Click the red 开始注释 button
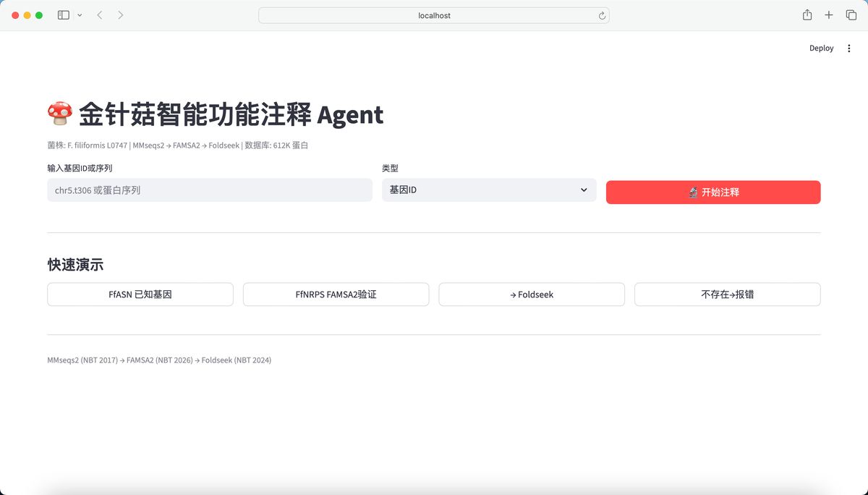Screen dimensions: 868x495 (713, 192)
